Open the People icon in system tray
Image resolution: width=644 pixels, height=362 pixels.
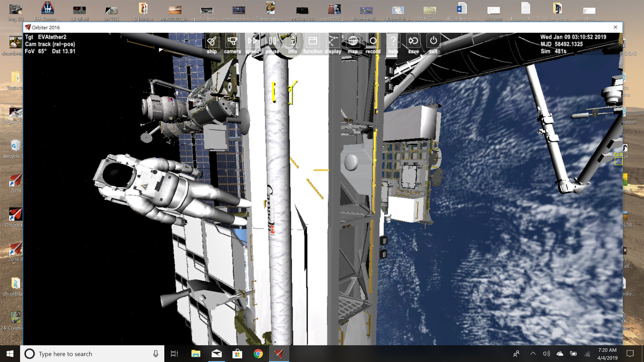coord(516,353)
